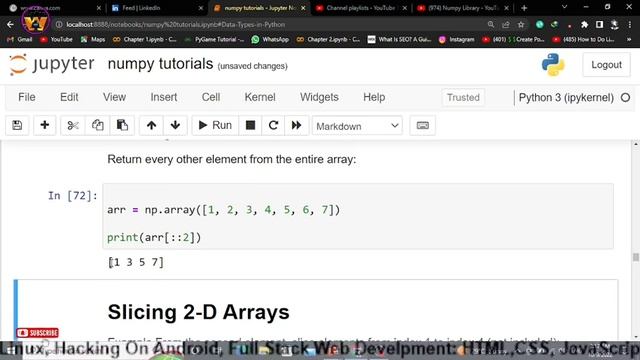Screen dimensions: 640x360
Task: Share this page icon in address bar
Action: (506, 24)
